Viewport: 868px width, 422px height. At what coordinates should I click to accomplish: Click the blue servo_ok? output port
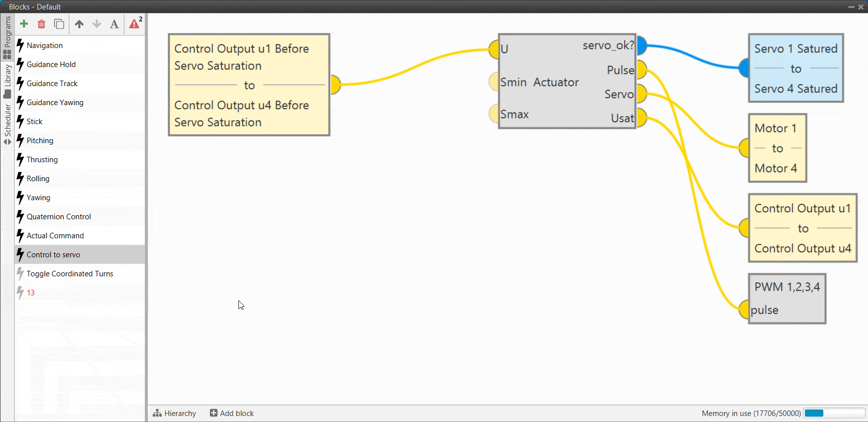pos(642,46)
